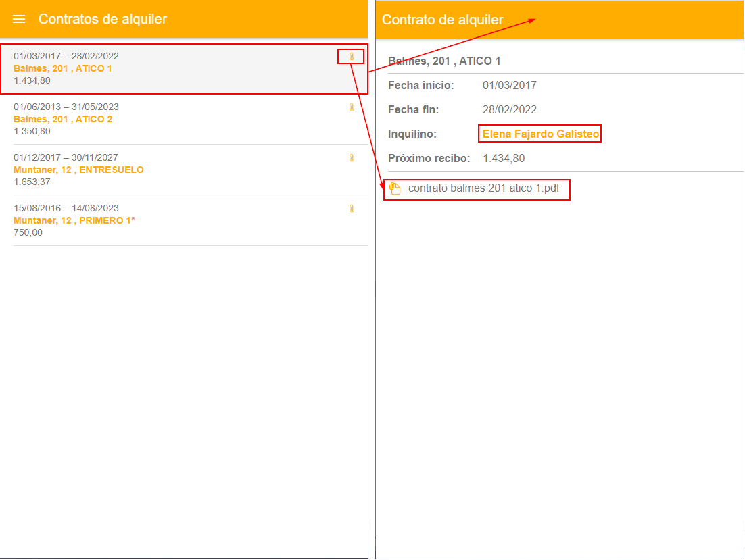
Task: Click the Próximo recibo value 1.434,80
Action: point(503,159)
